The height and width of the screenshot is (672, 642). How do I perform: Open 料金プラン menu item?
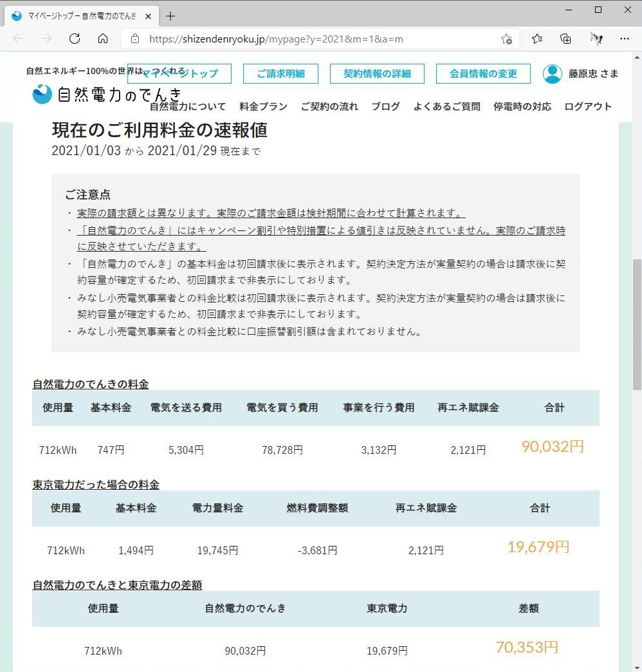[263, 106]
